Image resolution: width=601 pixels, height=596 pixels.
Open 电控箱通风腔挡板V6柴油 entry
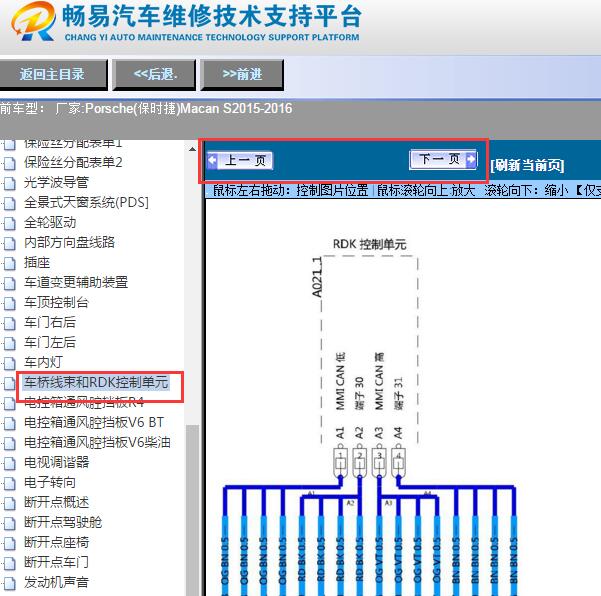97,442
